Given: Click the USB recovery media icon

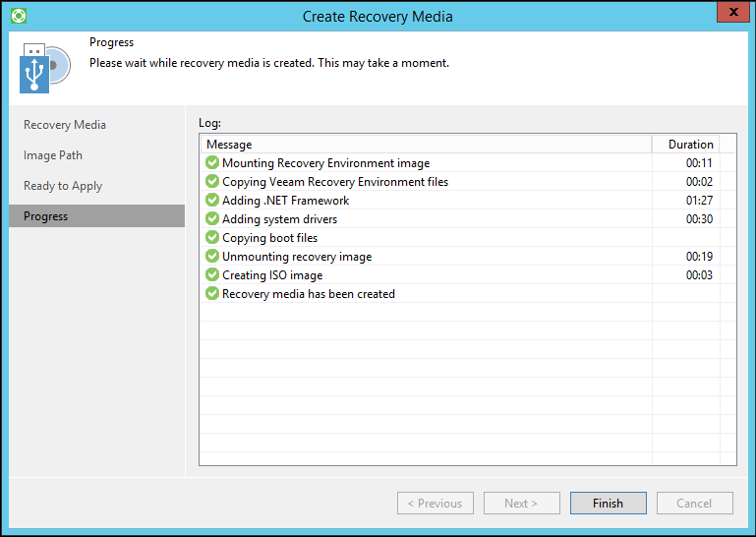Looking at the screenshot, I should (43, 66).
